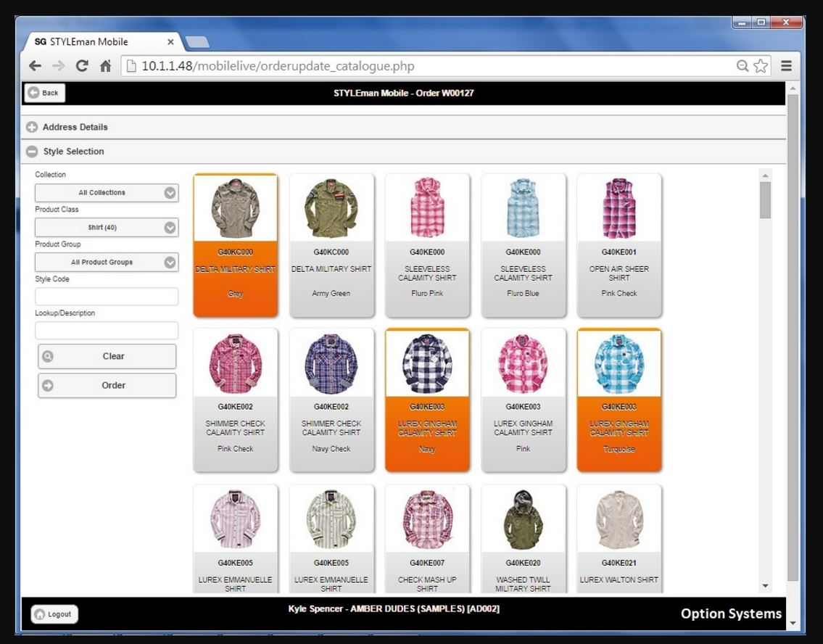Reload the page with refresh icon

82,66
